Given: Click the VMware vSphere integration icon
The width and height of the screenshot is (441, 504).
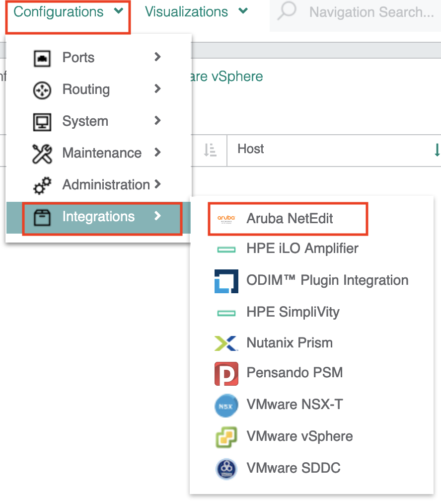Looking at the screenshot, I should click(226, 436).
